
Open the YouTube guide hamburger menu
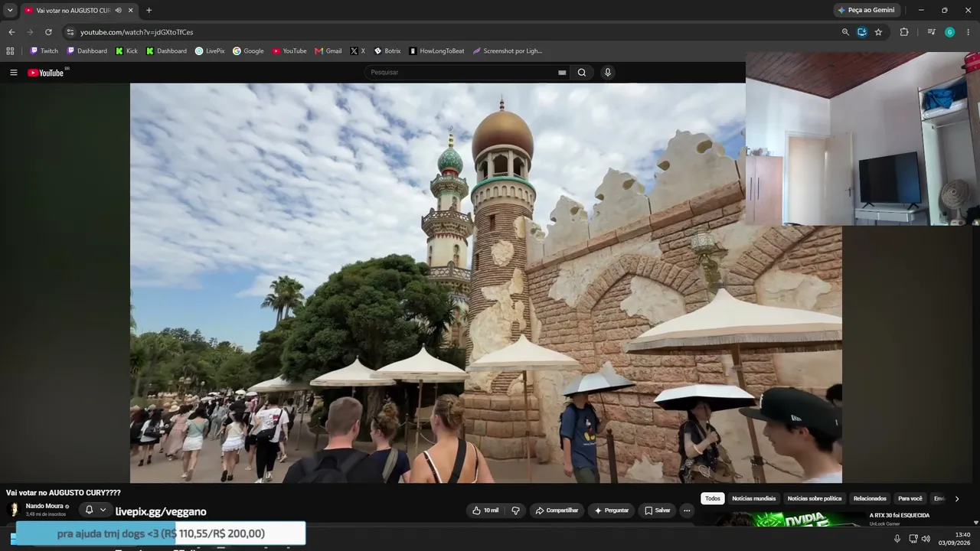pyautogui.click(x=13, y=73)
